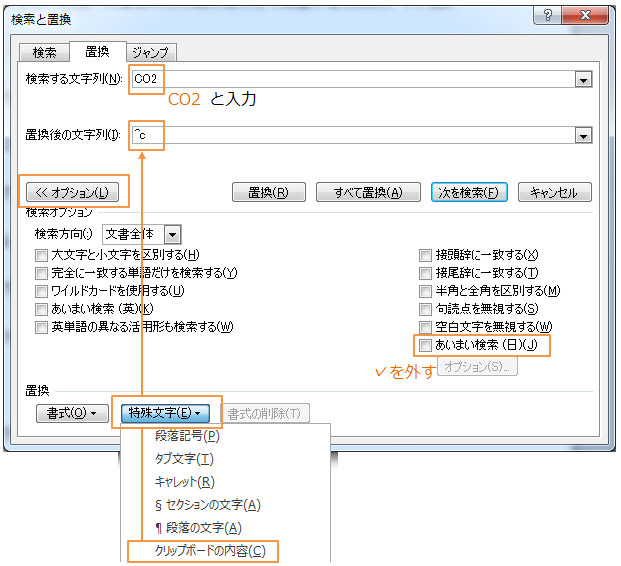
Task: Click the すべて置換 button
Action: (x=368, y=192)
